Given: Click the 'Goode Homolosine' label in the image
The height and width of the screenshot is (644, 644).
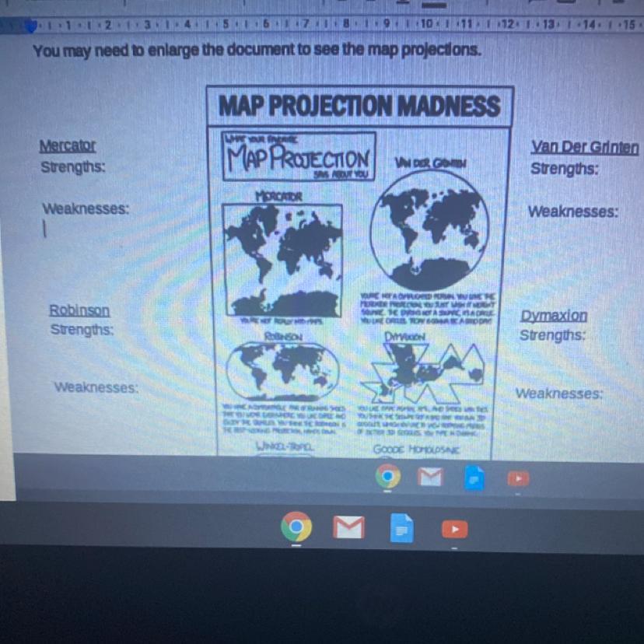Looking at the screenshot, I should (x=415, y=450).
